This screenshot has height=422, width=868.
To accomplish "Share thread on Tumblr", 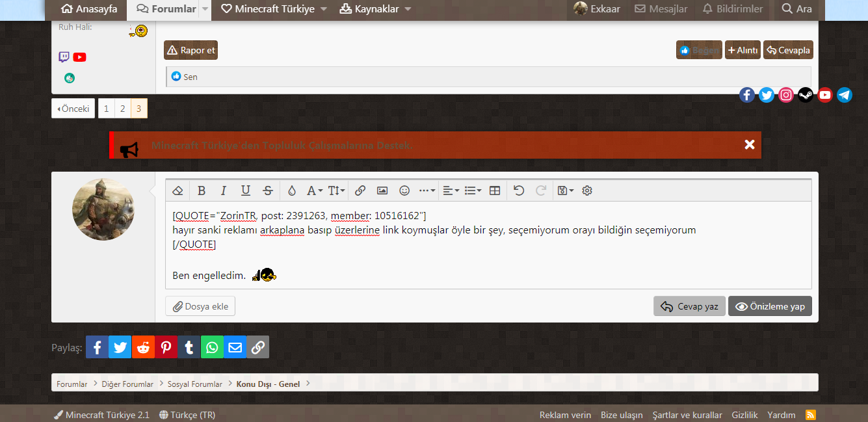I will click(189, 347).
